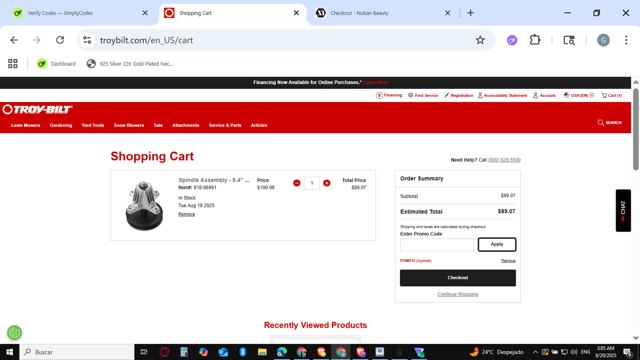Close the Shopping Cart tab

[x=296, y=13]
